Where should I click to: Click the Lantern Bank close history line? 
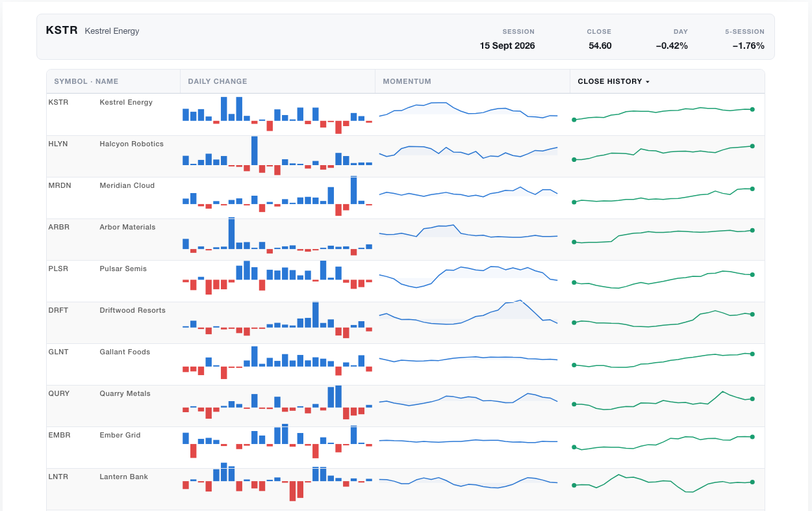tap(663, 483)
